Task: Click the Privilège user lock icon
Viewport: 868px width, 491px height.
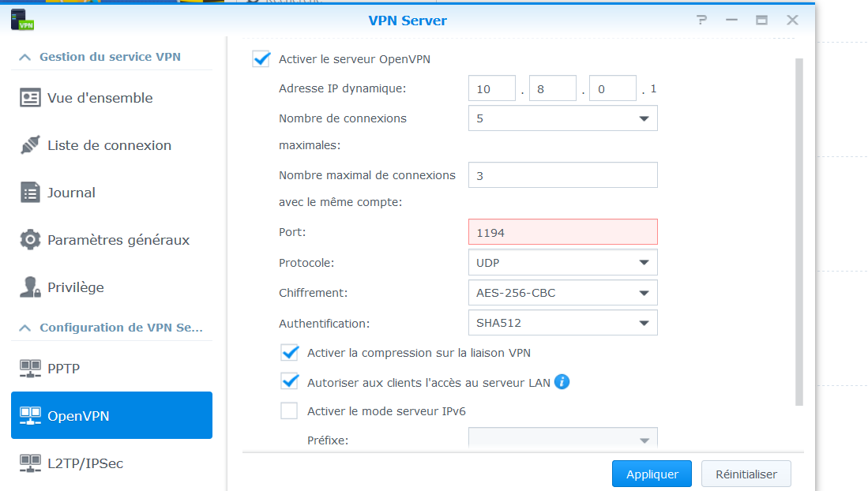Action: point(30,287)
